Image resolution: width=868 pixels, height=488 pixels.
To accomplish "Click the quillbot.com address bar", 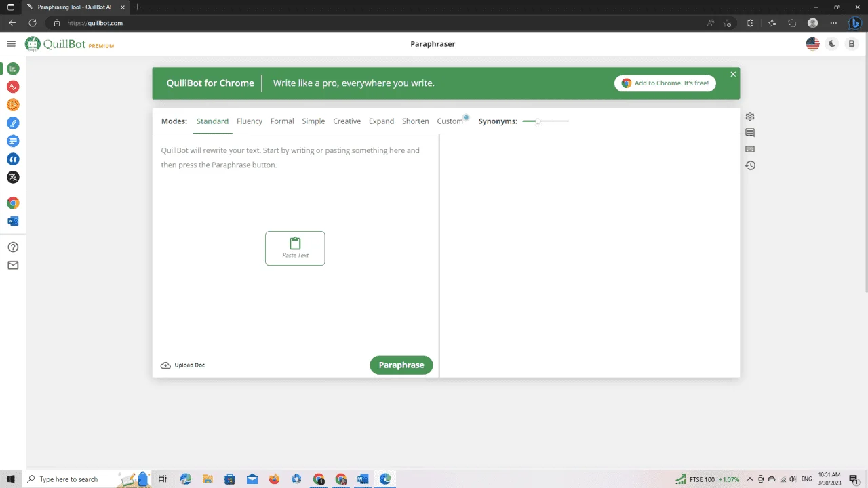I will point(380,23).
